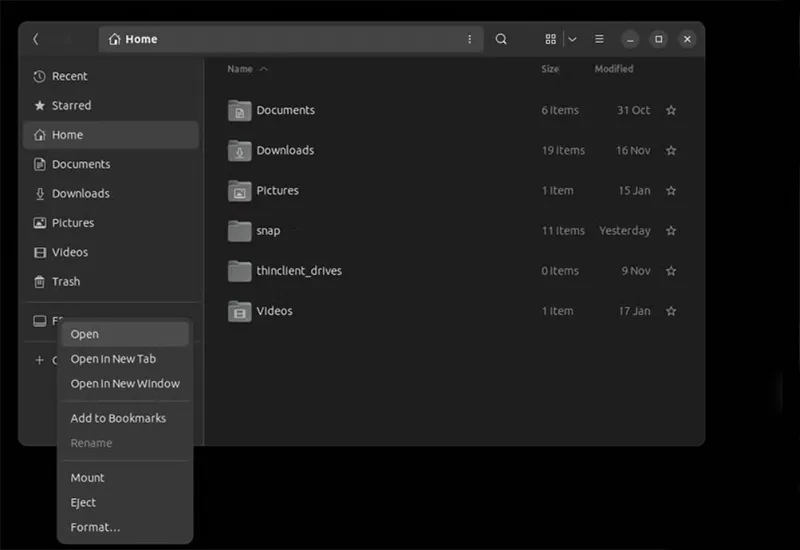Sort by the Modified column header

point(614,69)
